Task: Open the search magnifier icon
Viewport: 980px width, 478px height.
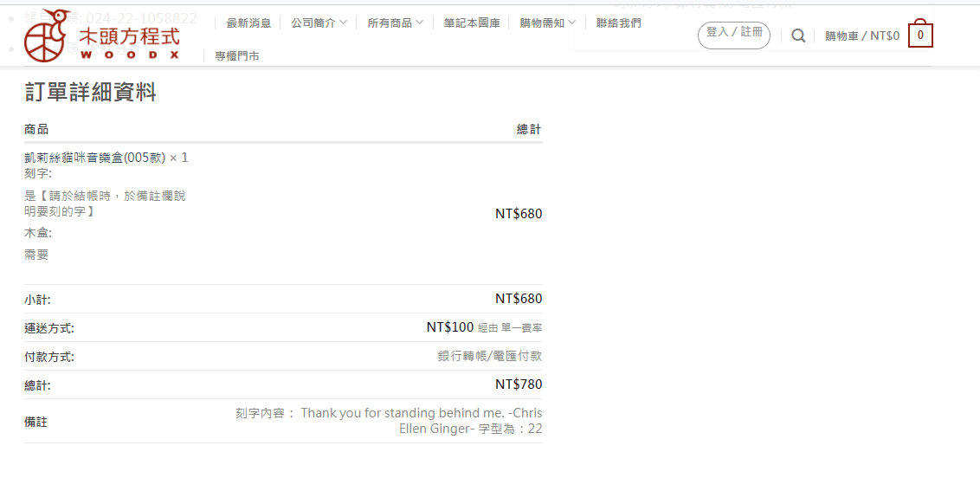Action: click(798, 36)
